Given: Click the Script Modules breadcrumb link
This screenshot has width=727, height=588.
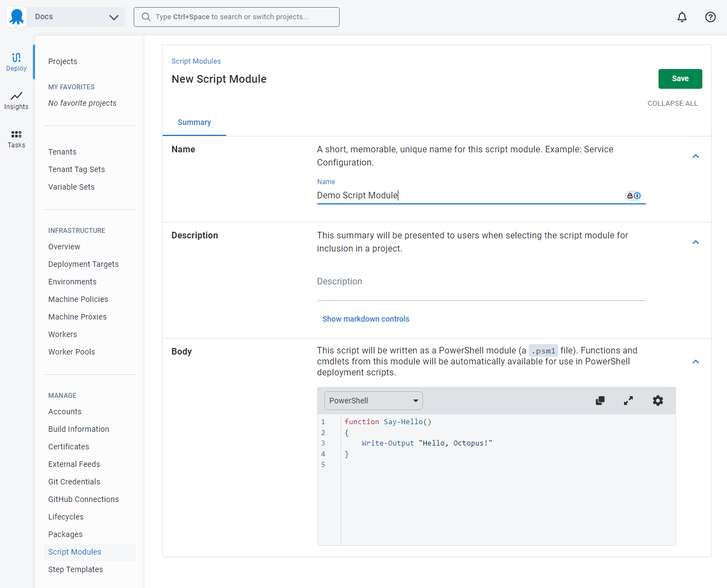Looking at the screenshot, I should click(196, 61).
